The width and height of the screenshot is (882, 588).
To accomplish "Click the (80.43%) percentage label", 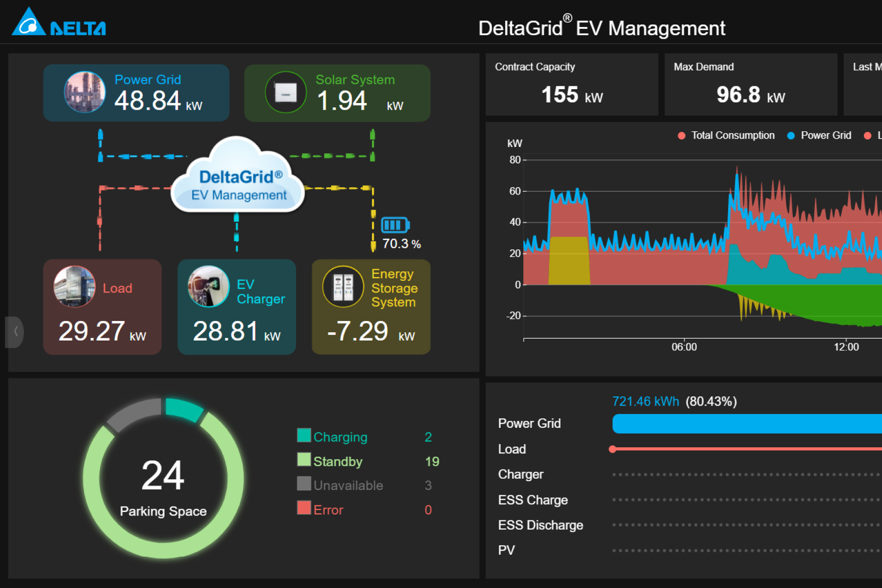I will [x=711, y=401].
